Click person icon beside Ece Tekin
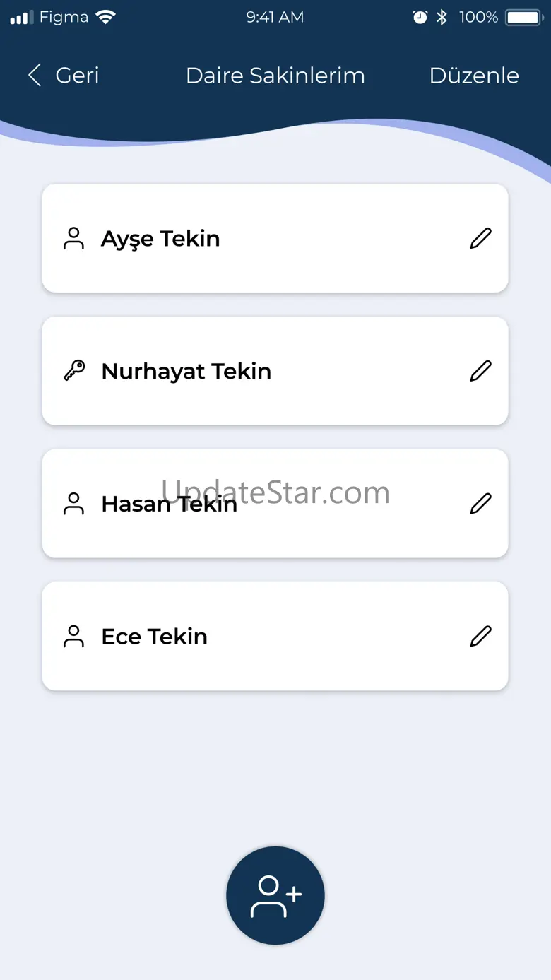This screenshot has height=980, width=551. click(74, 636)
